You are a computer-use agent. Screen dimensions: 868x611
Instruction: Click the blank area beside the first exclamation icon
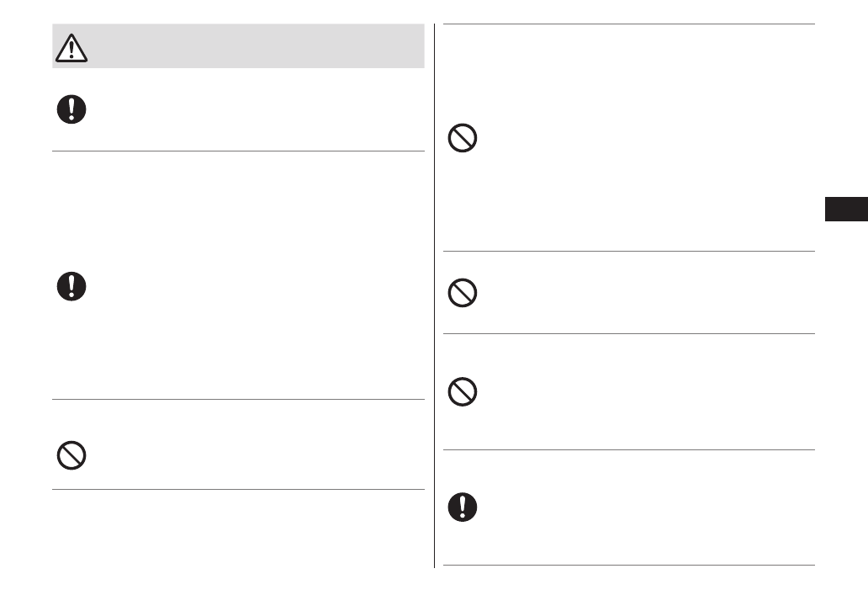tap(252, 109)
